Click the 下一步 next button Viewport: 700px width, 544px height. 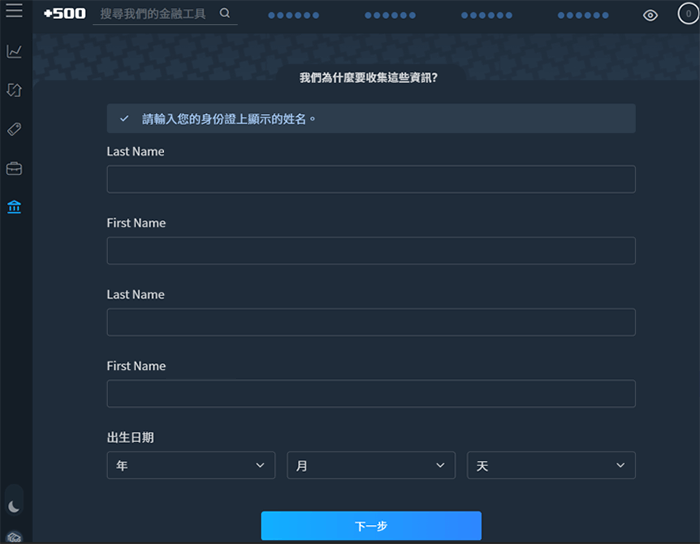[371, 526]
